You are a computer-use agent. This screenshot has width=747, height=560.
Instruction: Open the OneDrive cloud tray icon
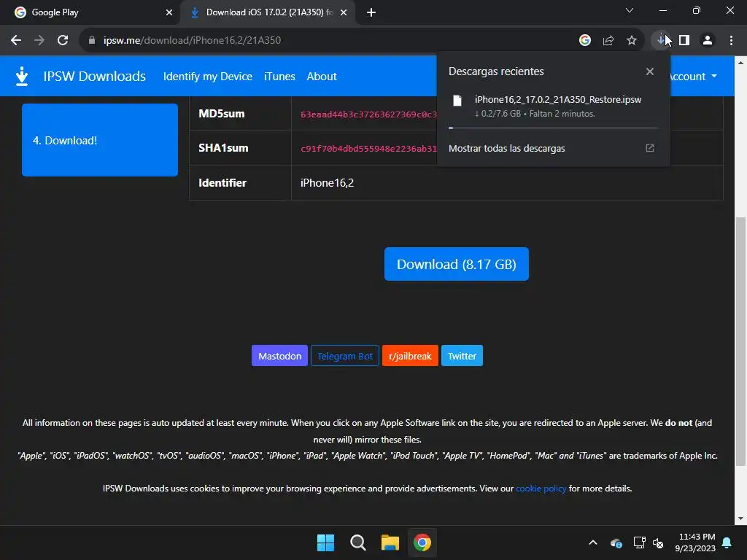click(x=616, y=542)
